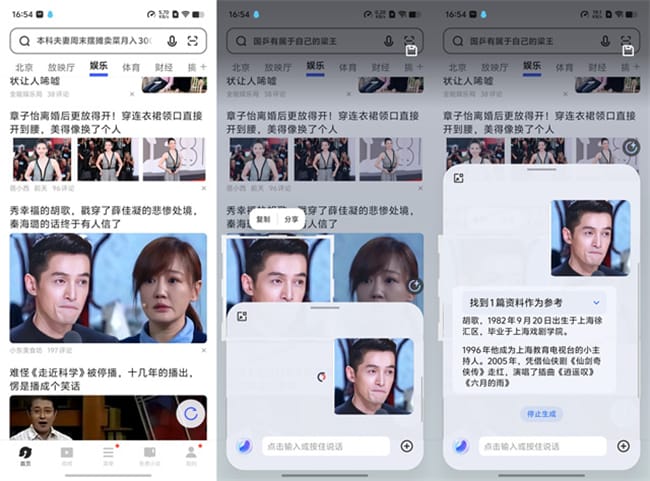Click the search field reading '本科夫妻周末摆摊'
Image resolution: width=650 pixels, height=481 pixels.
tap(92, 41)
